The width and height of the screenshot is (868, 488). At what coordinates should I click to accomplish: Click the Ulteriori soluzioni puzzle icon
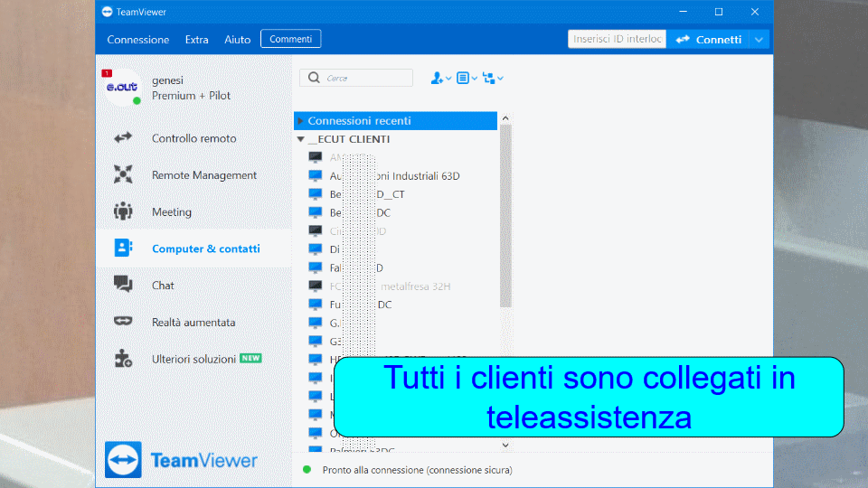click(123, 359)
